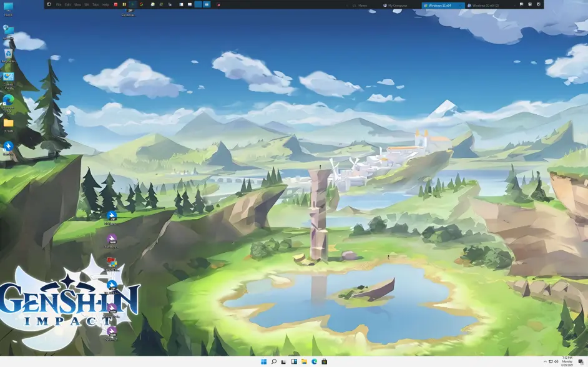588x367 pixels.
Task: Click the green power on play icon
Action: coord(133,4)
